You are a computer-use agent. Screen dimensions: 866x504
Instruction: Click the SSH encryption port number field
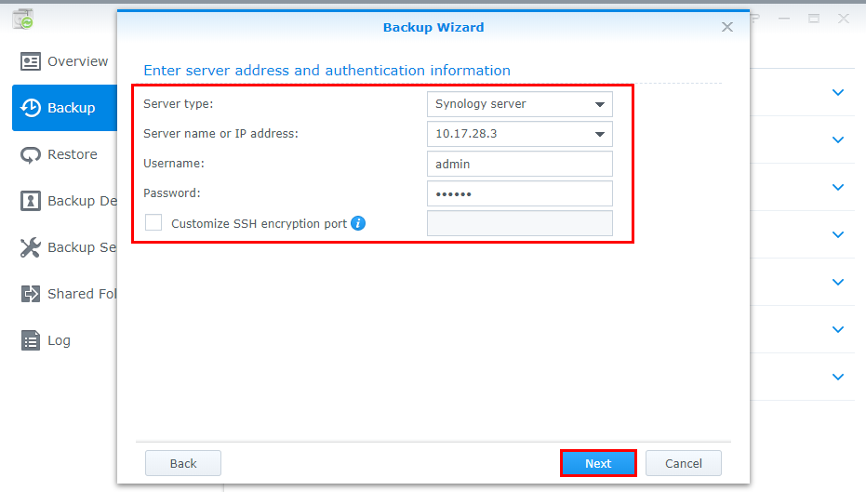tap(519, 223)
